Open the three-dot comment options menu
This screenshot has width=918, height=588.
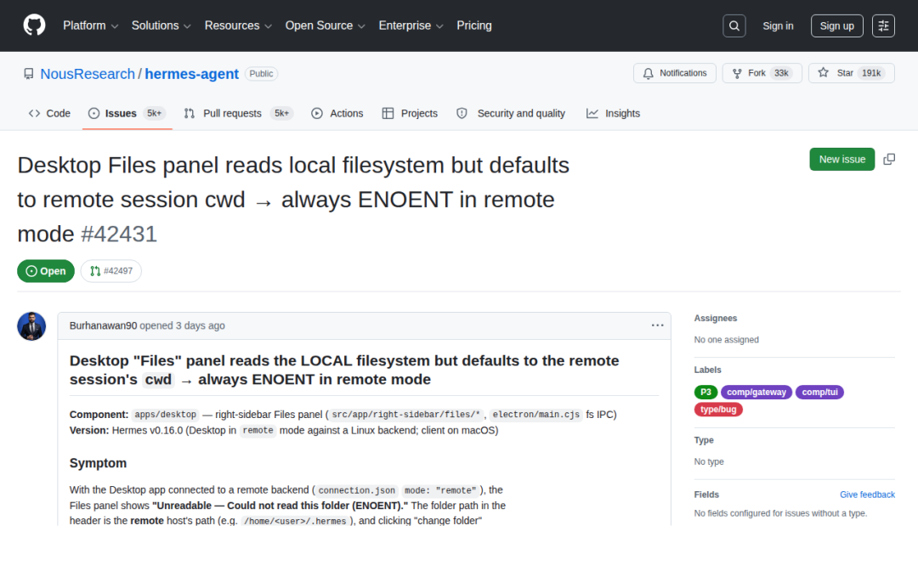pyautogui.click(x=657, y=325)
